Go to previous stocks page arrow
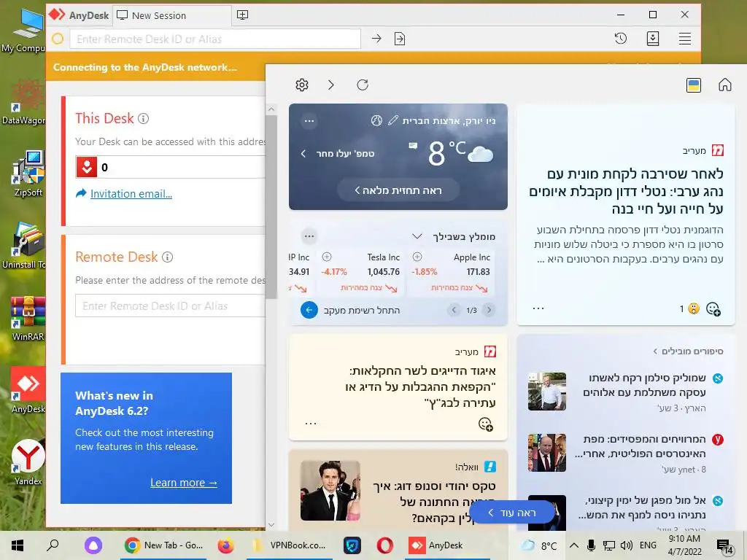This screenshot has height=560, width=747. point(454,310)
